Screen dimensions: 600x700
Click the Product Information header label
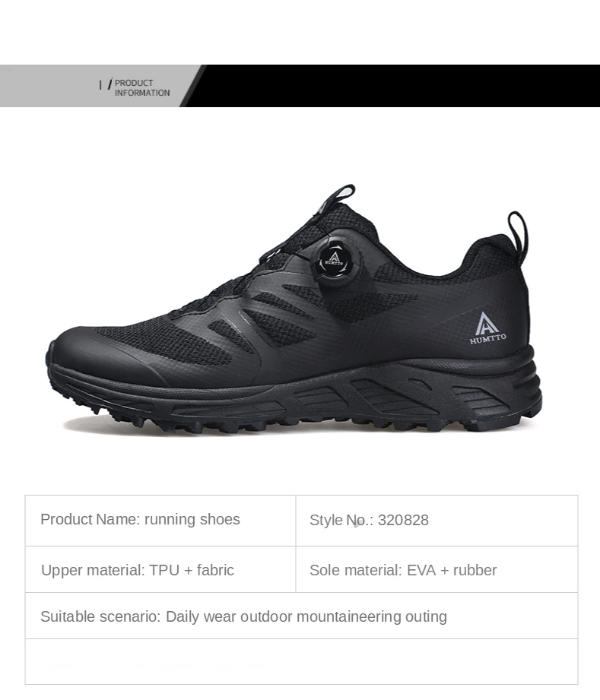point(142,87)
